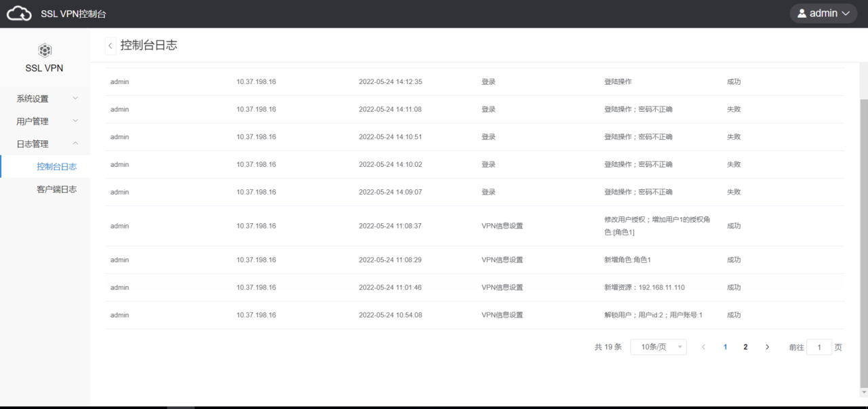Click IP 10.37.198.16 in 14:12:35 row

point(256,81)
